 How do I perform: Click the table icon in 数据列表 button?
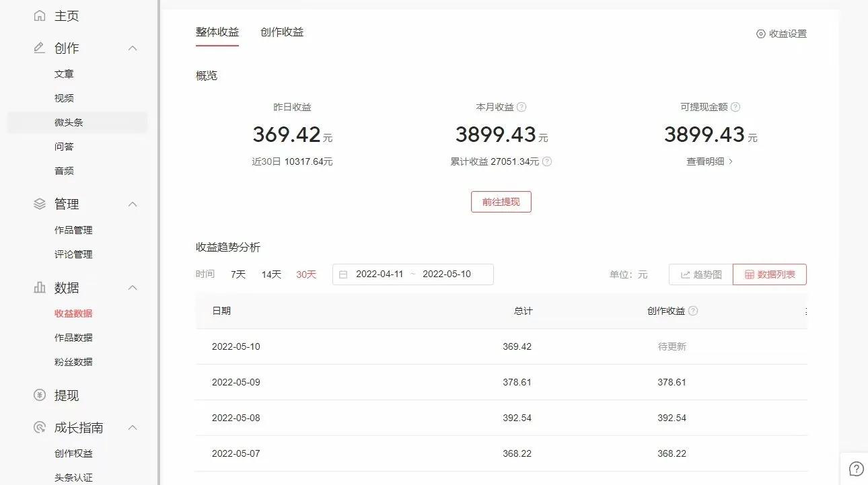[x=750, y=274]
